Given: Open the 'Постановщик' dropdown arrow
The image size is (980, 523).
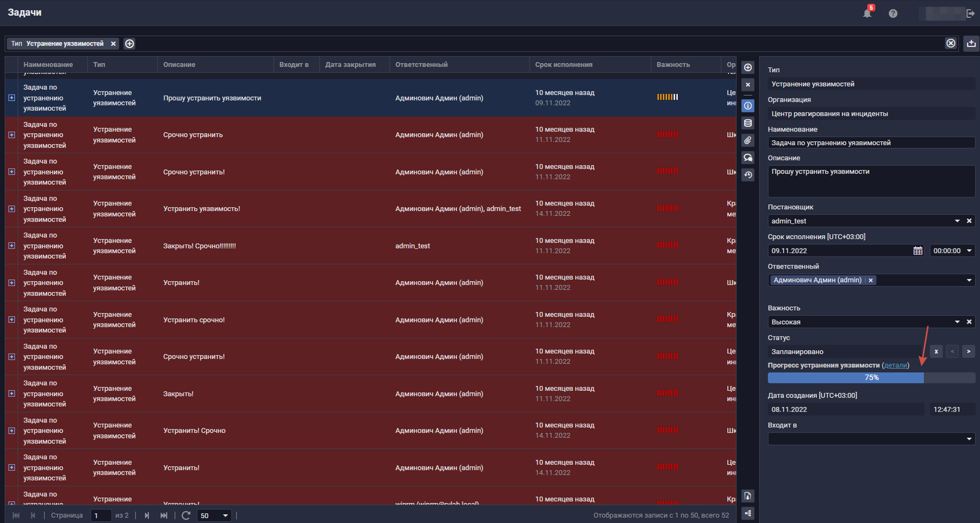Looking at the screenshot, I should pos(957,221).
